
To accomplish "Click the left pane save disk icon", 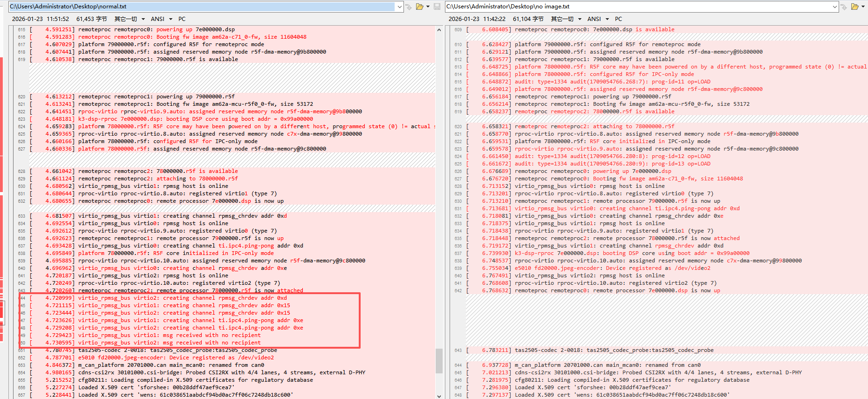I will 437,7.
